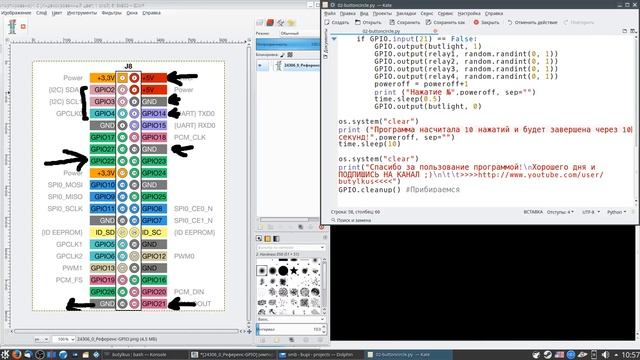
Task: Open the Инструменты menu in GIMP
Action: click(x=82, y=13)
